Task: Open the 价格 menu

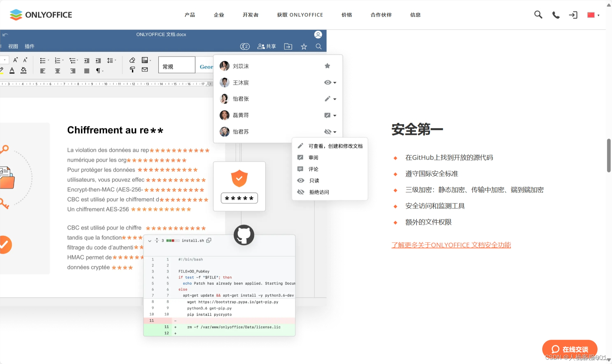Action: tap(347, 15)
